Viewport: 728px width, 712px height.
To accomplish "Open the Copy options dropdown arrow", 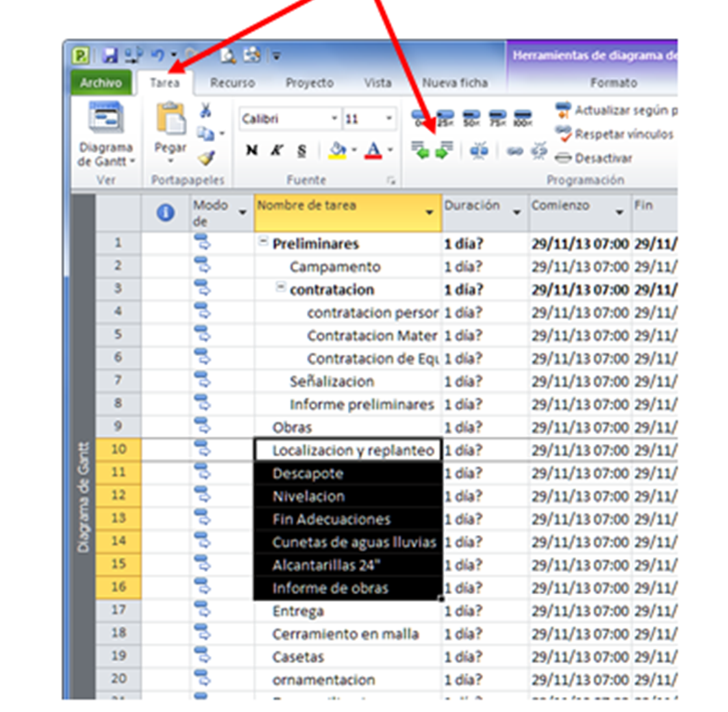I will [x=222, y=133].
